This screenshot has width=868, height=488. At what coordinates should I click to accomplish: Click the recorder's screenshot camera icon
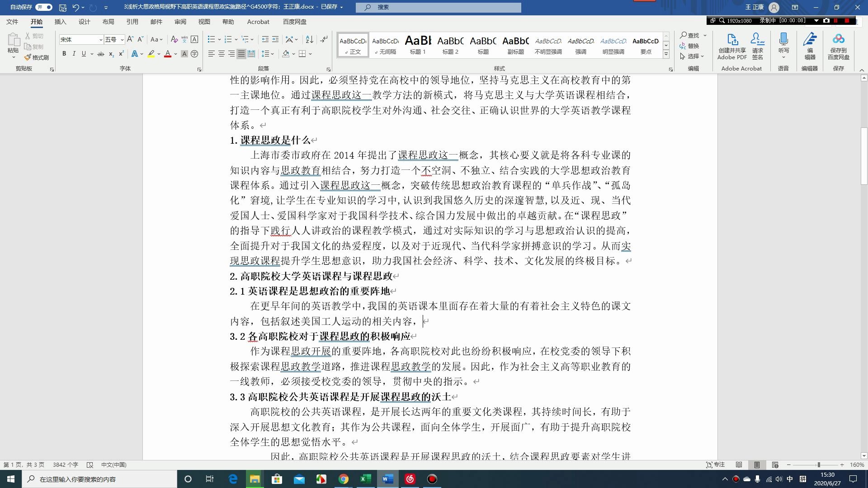point(826,20)
